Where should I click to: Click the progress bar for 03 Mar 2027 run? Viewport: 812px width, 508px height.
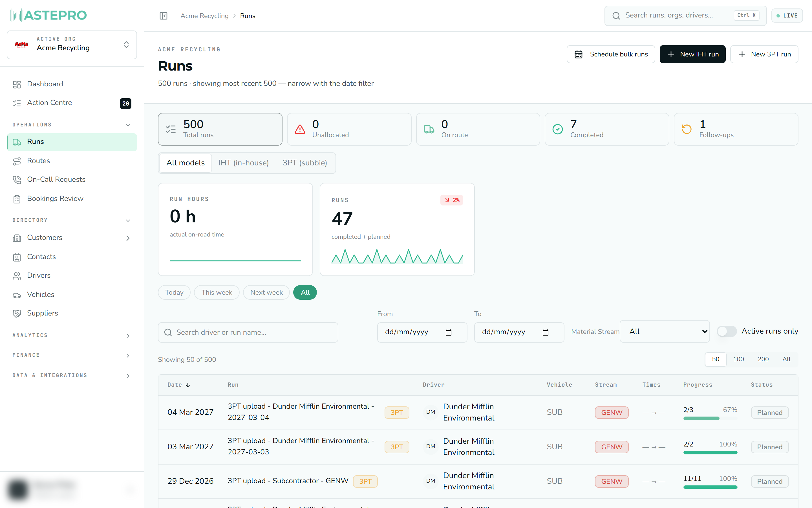pos(710,453)
